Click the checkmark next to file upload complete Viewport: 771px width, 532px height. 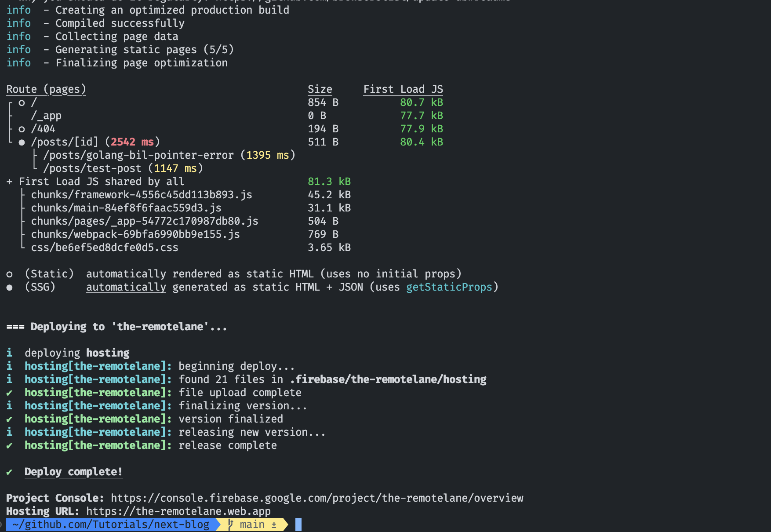click(9, 393)
